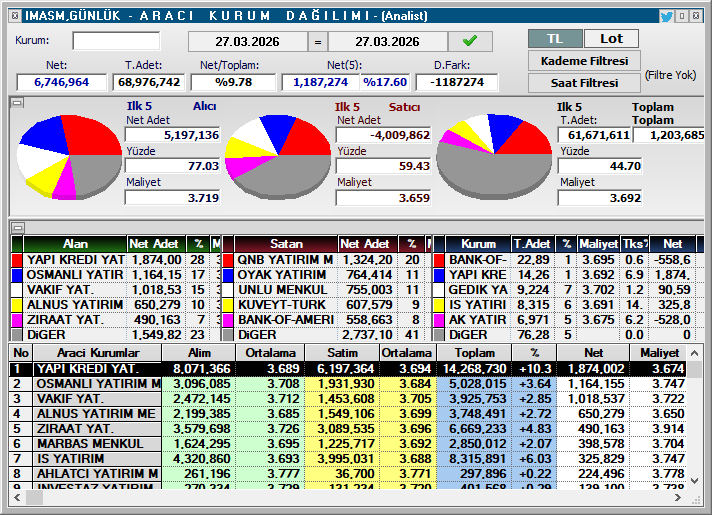Click the green checkmark confirm button

click(x=470, y=41)
